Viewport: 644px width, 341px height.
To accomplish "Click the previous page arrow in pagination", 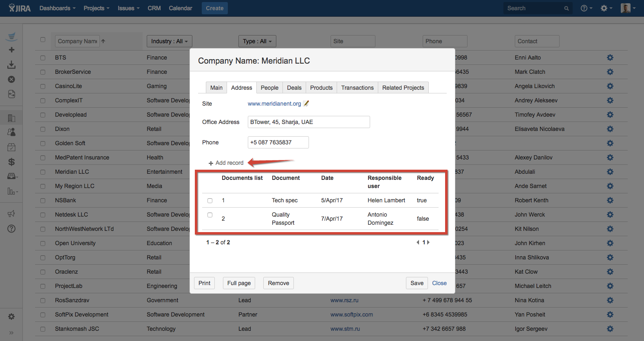I will coord(418,242).
